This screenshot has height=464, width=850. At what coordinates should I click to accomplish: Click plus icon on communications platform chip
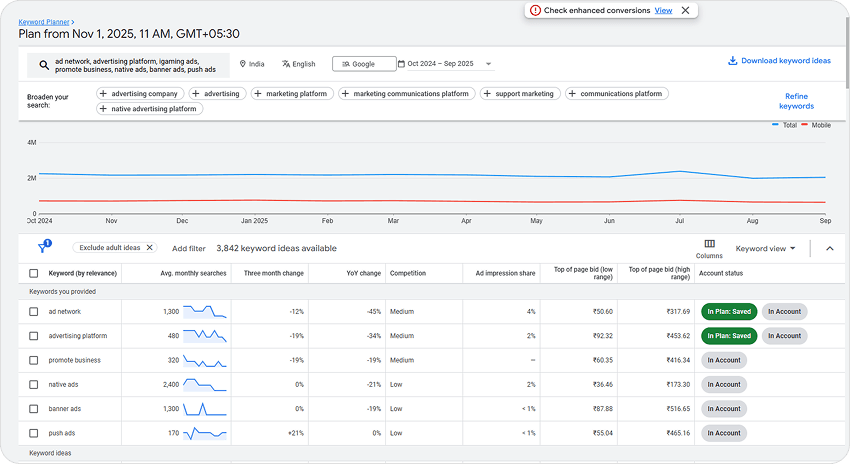click(x=572, y=94)
